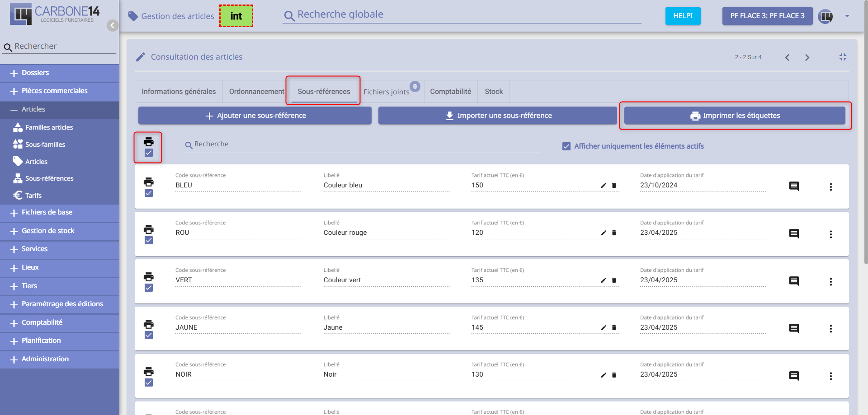868x415 pixels.
Task: Delete the tarif 150 trash icon
Action: tap(614, 186)
